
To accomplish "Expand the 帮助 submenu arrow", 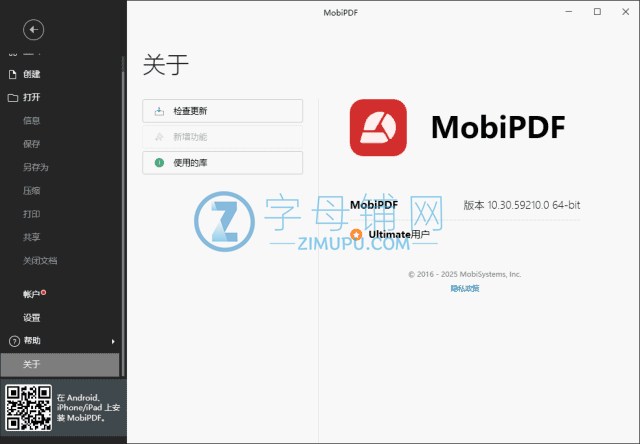I will click(x=113, y=341).
